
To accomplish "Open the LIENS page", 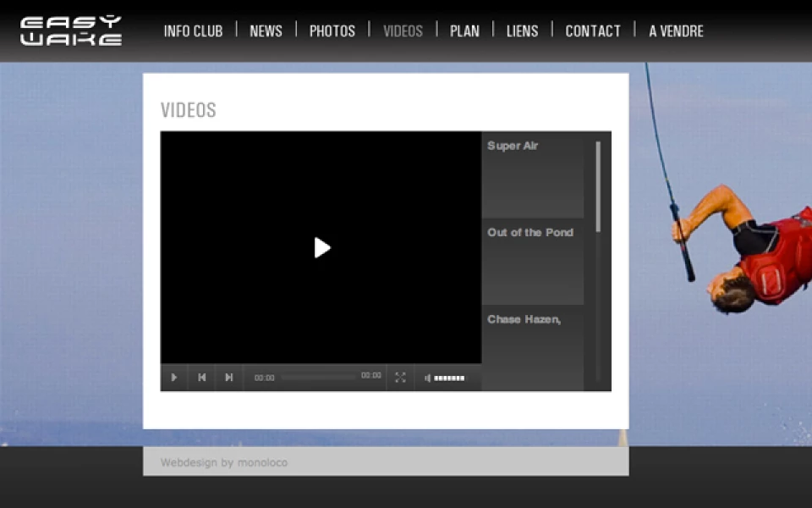I will tap(522, 31).
